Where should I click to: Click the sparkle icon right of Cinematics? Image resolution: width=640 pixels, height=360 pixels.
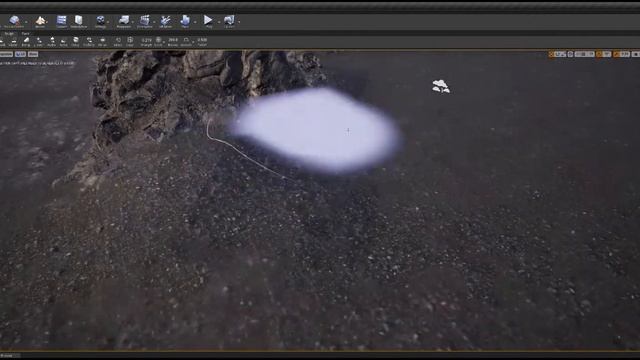(165, 21)
